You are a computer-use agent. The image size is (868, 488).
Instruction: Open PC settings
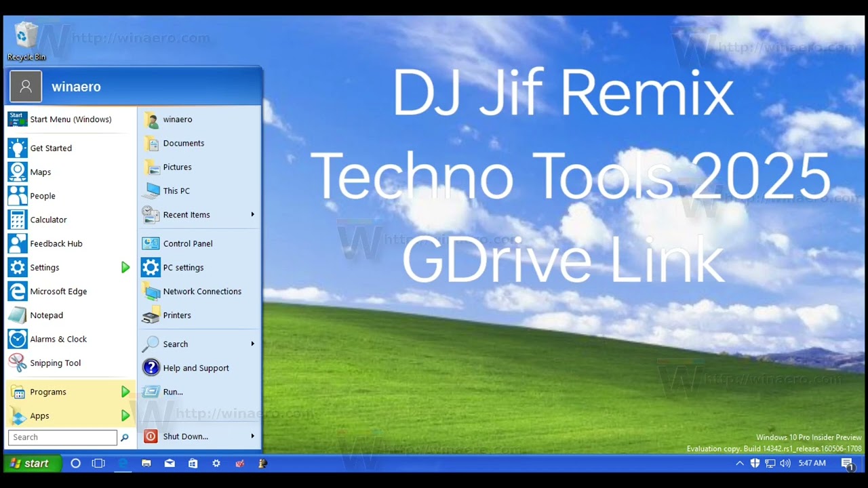199,267
